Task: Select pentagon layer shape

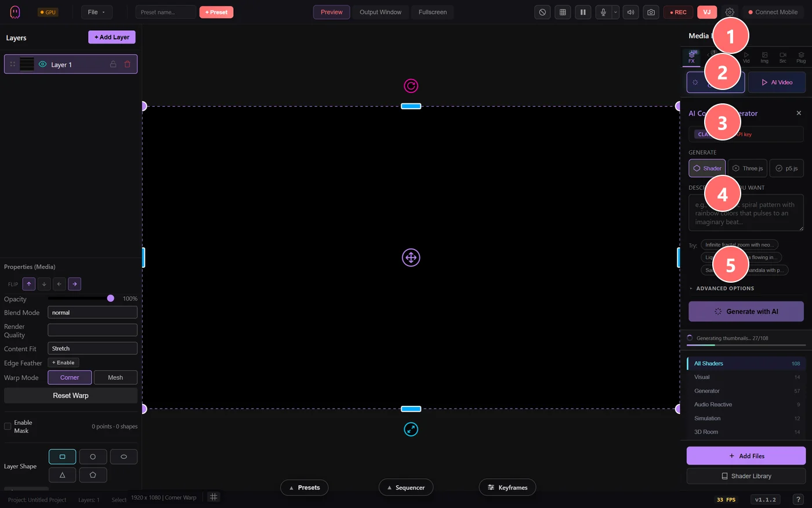Action: tap(93, 475)
